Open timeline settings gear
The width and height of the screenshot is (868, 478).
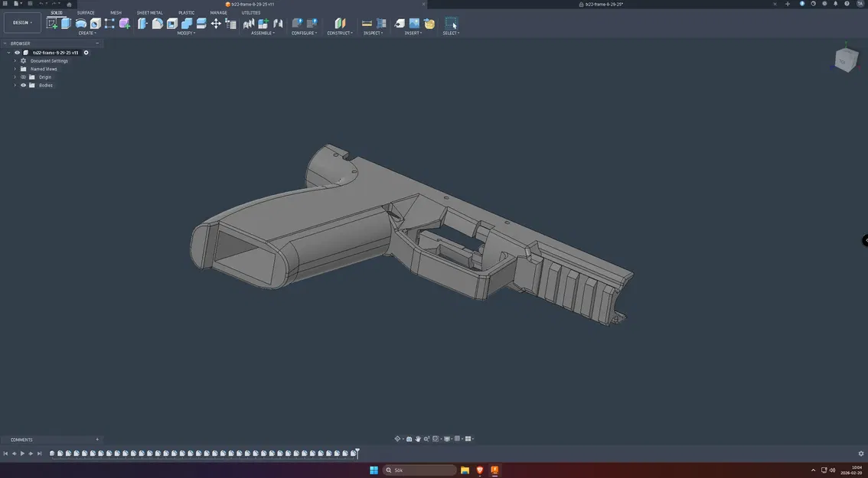[x=861, y=454]
